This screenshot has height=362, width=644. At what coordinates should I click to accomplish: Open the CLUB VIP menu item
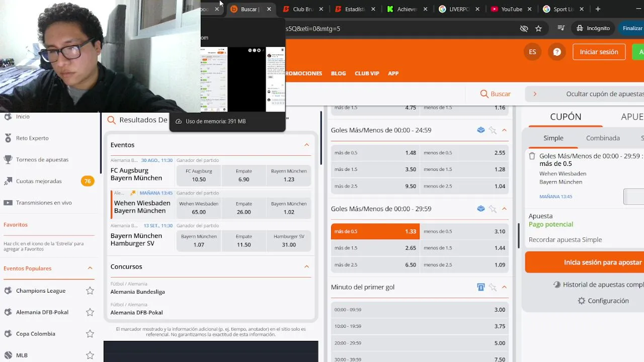click(367, 73)
